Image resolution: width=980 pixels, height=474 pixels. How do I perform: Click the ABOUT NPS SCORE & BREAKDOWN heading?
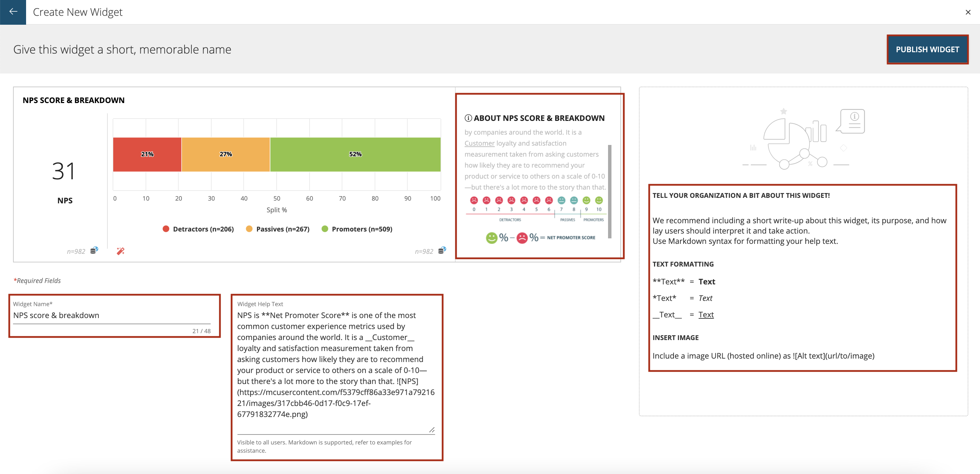539,118
